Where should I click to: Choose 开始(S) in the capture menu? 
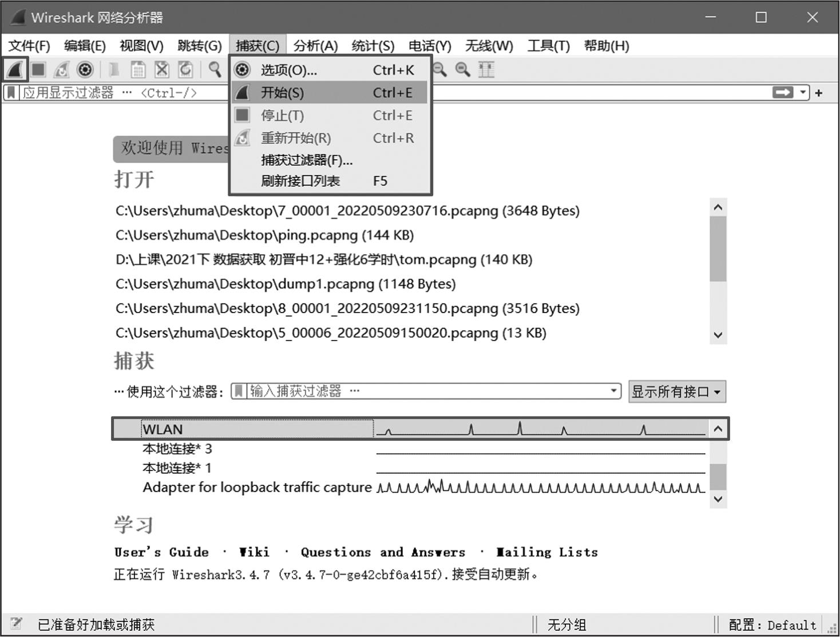(330, 93)
